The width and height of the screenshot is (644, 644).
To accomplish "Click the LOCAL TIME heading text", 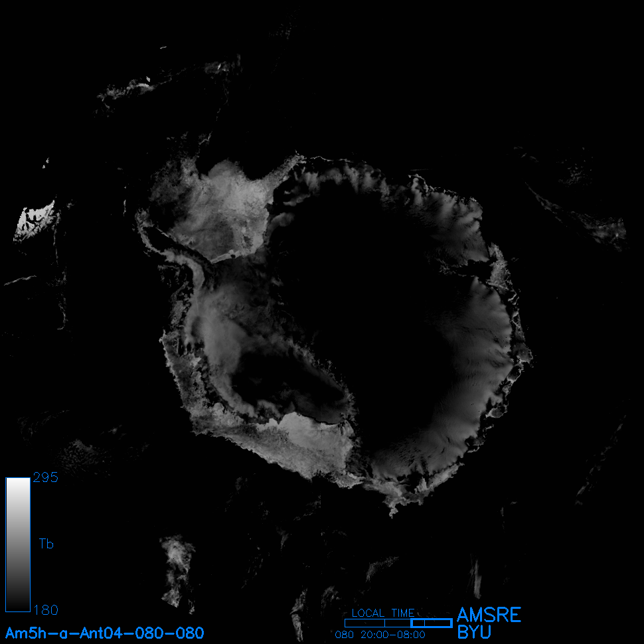I will 383,613.
